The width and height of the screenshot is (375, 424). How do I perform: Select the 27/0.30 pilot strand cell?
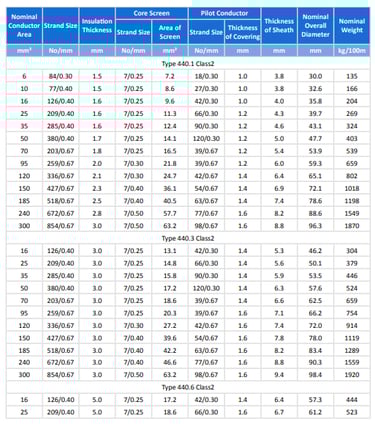tap(206, 89)
